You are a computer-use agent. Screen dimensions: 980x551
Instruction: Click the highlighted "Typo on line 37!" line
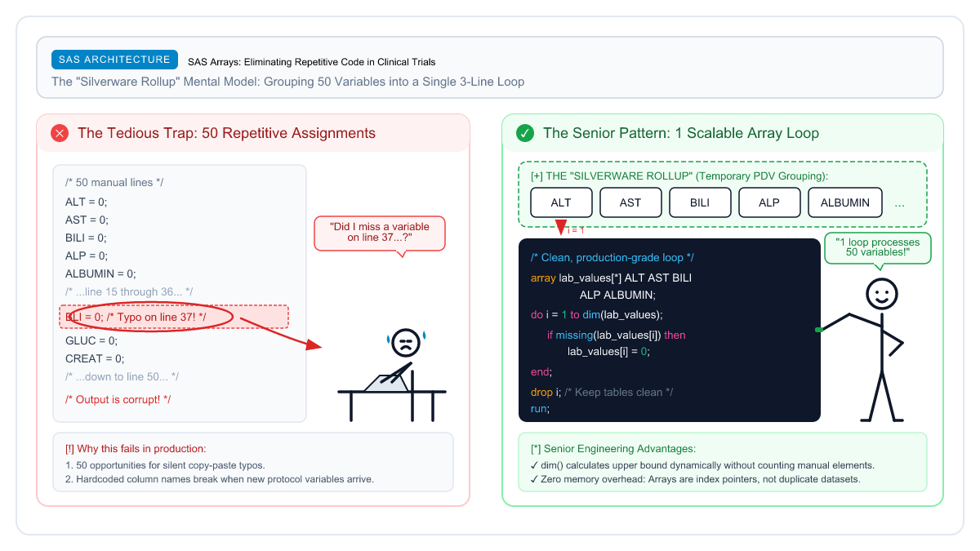click(174, 317)
